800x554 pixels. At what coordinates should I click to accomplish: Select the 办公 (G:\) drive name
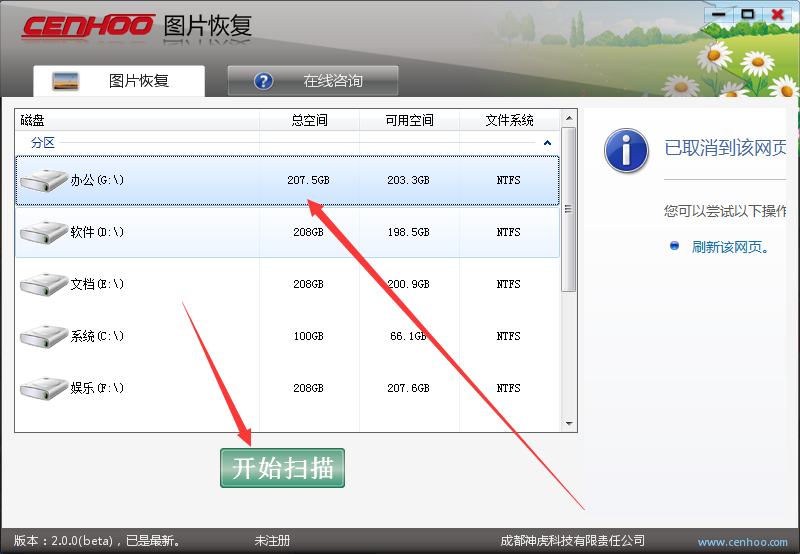97,180
